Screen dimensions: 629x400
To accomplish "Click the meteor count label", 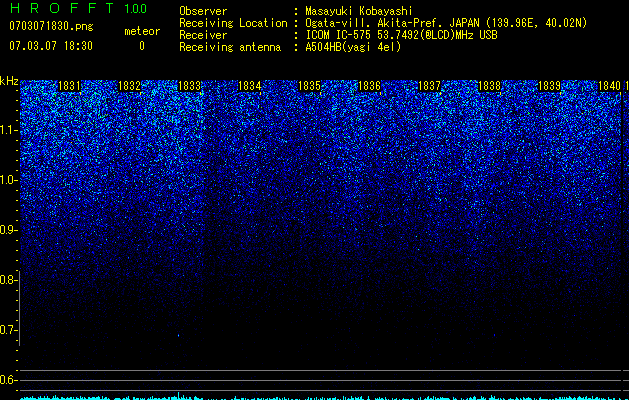I will pyautogui.click(x=142, y=31).
